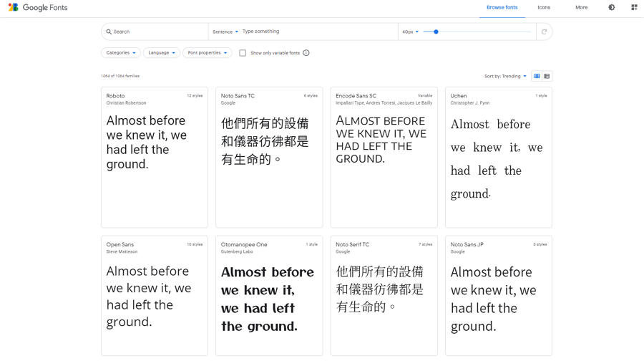The image size is (644, 361).
Task: Open the Encode Sans SC font card
Action: click(x=384, y=157)
